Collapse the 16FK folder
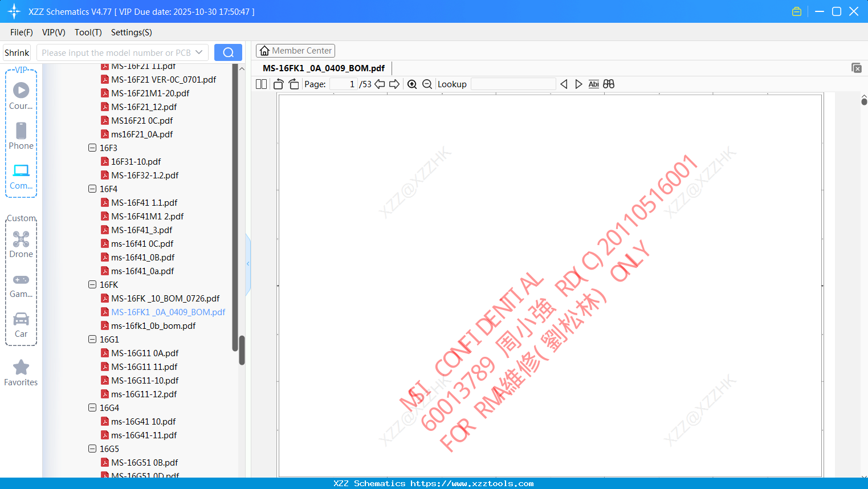The height and width of the screenshot is (489, 868). [92, 284]
